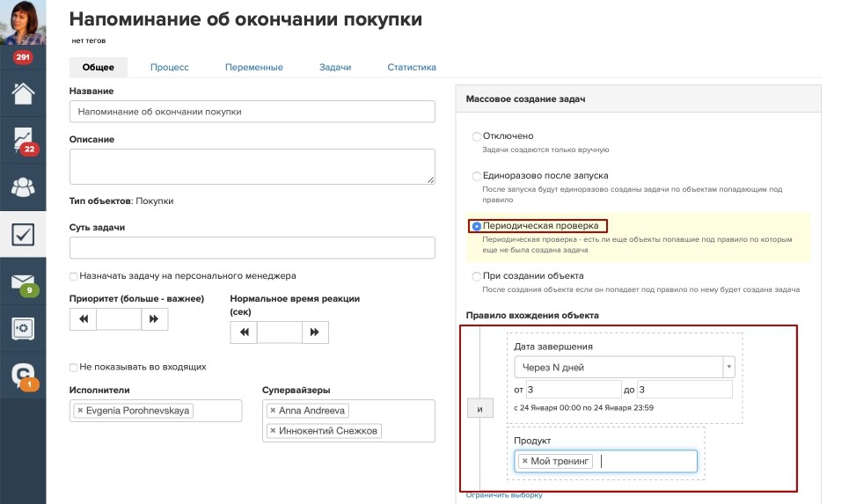Remove product tag Мой тренинг

pyautogui.click(x=524, y=462)
